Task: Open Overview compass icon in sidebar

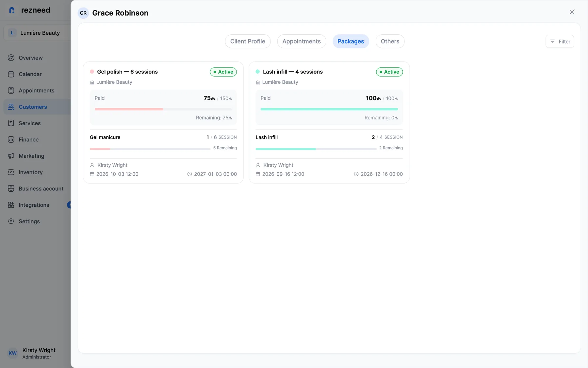Action: pos(11,58)
